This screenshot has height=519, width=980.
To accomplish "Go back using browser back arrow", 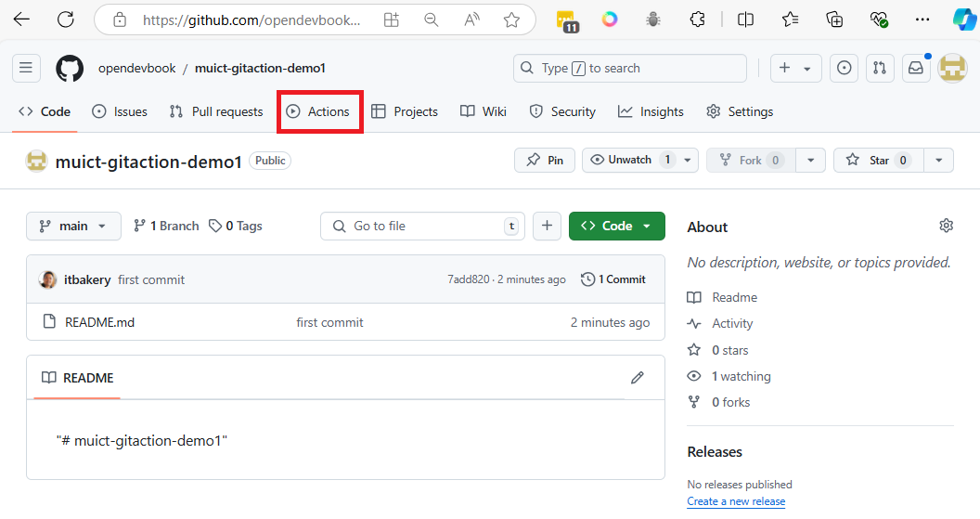I will coord(21,19).
